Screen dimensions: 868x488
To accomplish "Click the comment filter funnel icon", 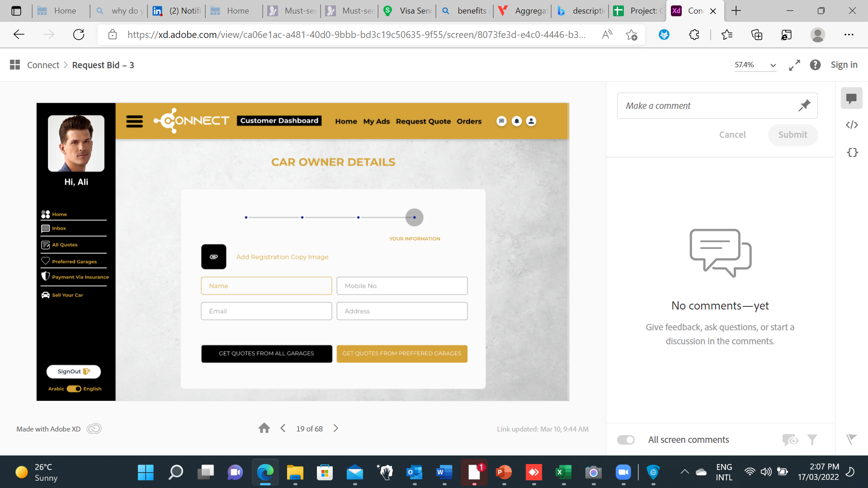I will [812, 440].
